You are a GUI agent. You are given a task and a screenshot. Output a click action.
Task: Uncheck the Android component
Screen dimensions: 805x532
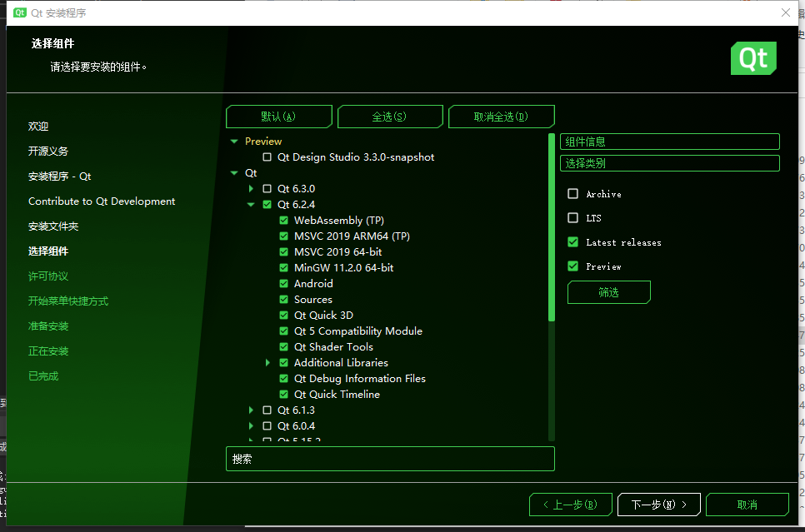coord(283,284)
